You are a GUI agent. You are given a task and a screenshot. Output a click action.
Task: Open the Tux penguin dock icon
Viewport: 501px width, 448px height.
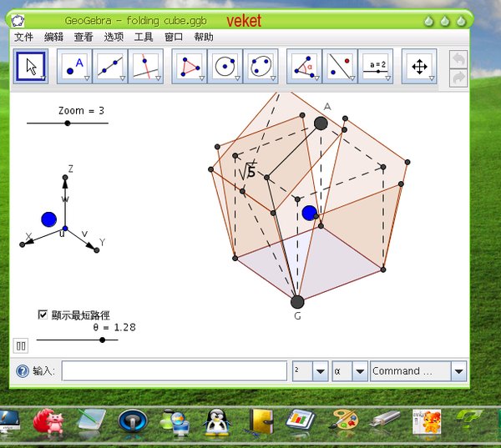(216, 422)
